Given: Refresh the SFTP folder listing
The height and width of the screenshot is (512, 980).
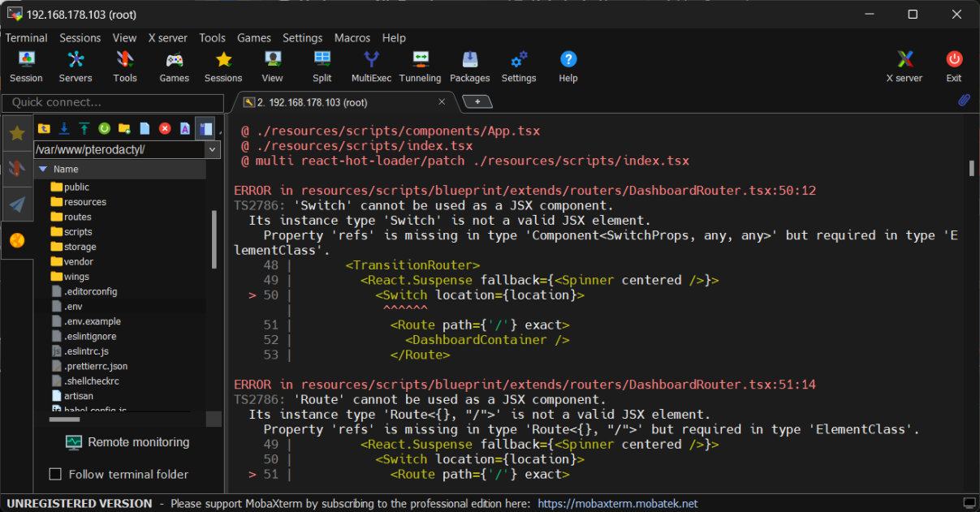Looking at the screenshot, I should (104, 128).
